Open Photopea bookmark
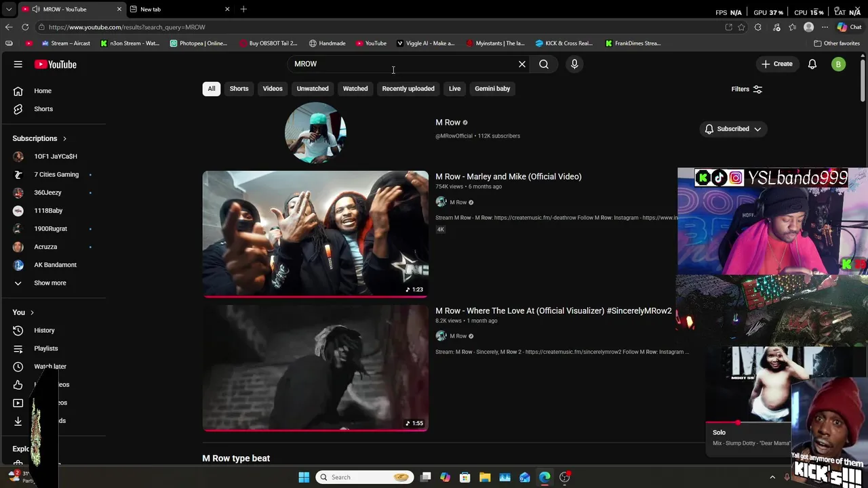Screen dimensions: 868x488 [199, 43]
